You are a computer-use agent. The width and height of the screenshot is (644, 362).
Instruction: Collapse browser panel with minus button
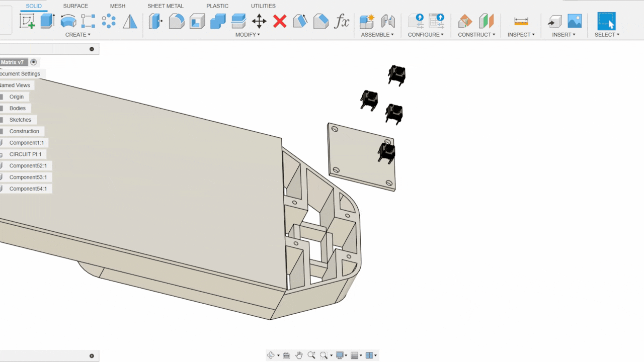pos(92,49)
